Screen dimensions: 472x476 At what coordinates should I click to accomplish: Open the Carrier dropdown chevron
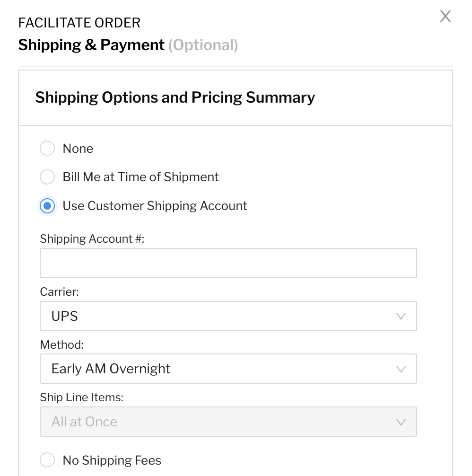click(x=401, y=316)
